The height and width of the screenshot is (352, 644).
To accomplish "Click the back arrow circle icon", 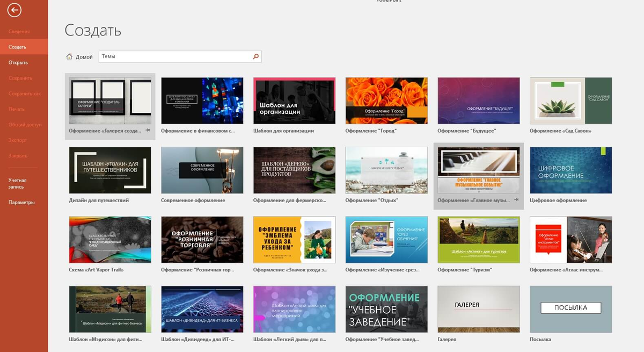I will tap(14, 10).
